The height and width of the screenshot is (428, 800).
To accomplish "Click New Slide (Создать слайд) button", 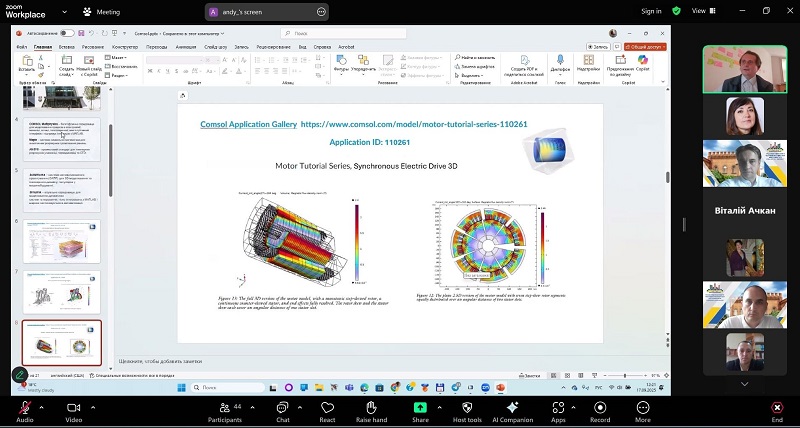I will pyautogui.click(x=66, y=66).
